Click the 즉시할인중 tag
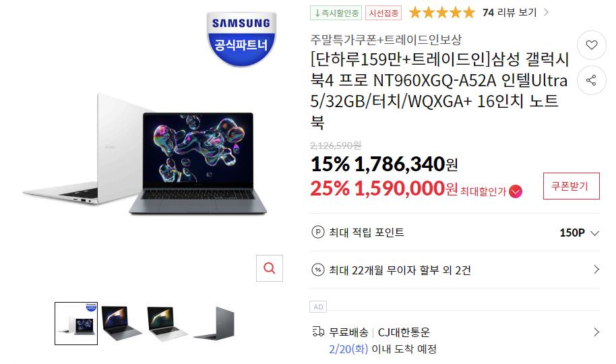The image size is (616, 364). (336, 13)
